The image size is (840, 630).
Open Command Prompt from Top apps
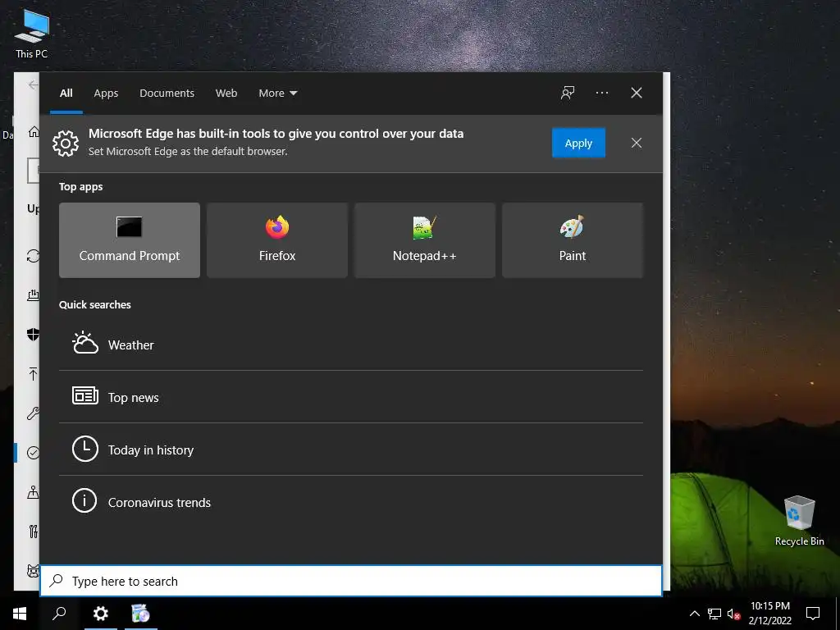pos(130,240)
